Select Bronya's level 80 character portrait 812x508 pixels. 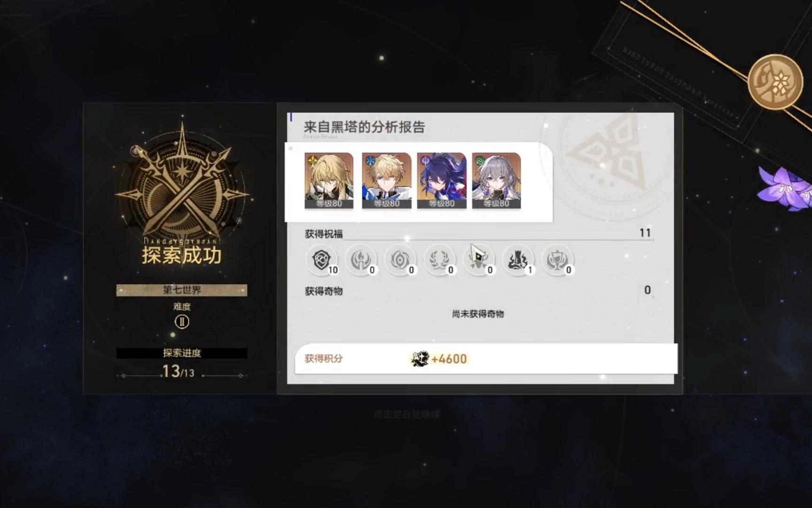497,181
